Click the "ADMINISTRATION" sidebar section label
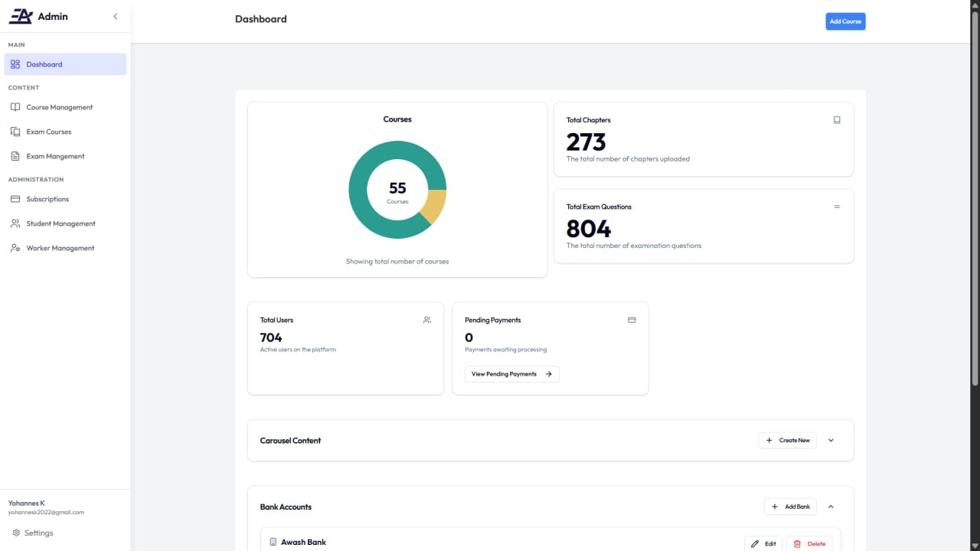The width and height of the screenshot is (980, 551). coord(36,179)
